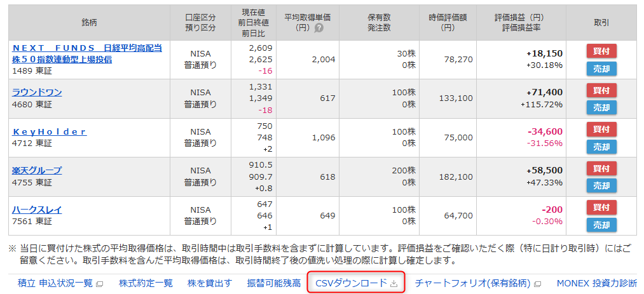This screenshot has height=294, width=644.
Task: Click the +71,400 profit value
Action: (x=545, y=92)
